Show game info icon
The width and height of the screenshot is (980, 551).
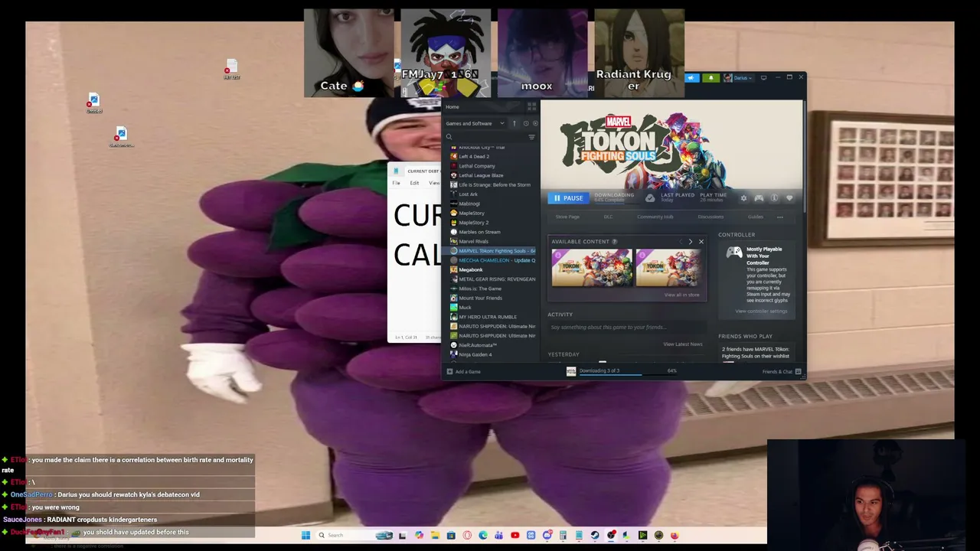(x=774, y=198)
